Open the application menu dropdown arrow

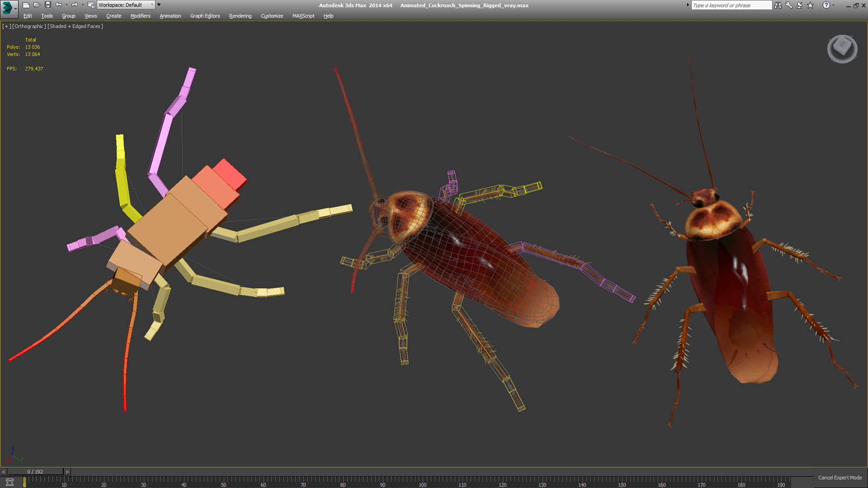coord(16,9)
